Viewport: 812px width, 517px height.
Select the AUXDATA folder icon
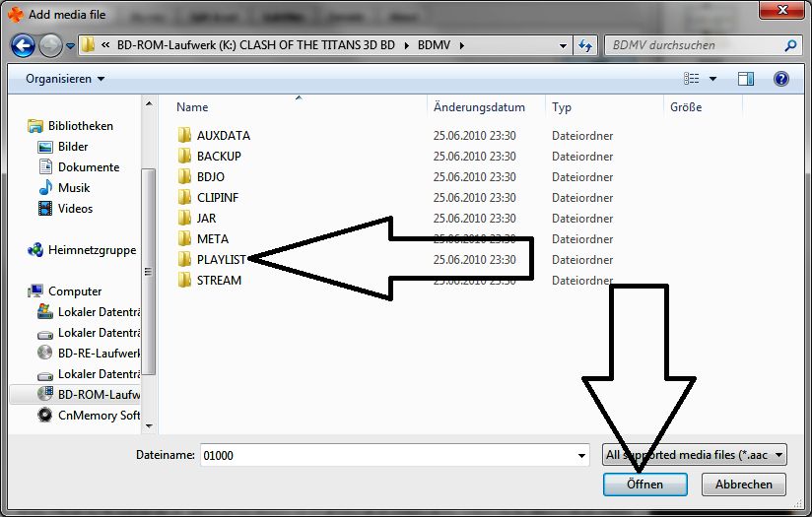pyautogui.click(x=184, y=135)
